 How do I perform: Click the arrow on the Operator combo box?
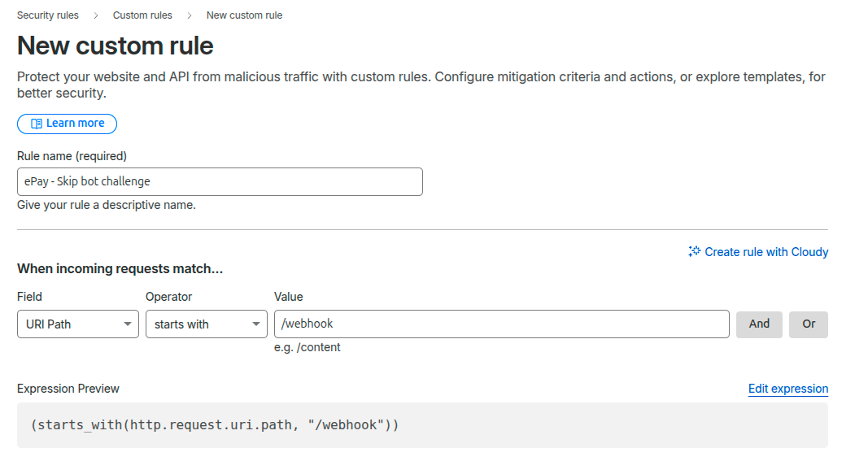(256, 324)
